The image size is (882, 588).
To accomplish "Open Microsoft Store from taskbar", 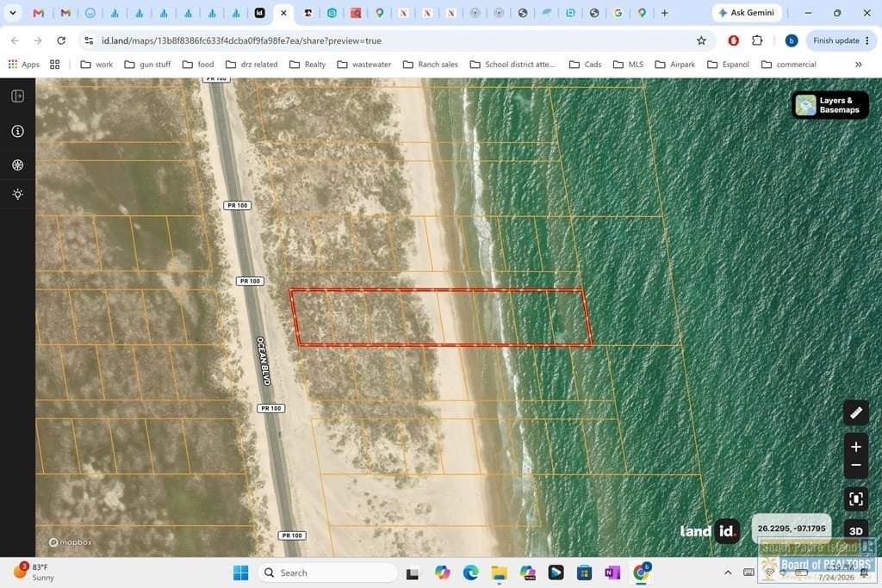I will [584, 573].
